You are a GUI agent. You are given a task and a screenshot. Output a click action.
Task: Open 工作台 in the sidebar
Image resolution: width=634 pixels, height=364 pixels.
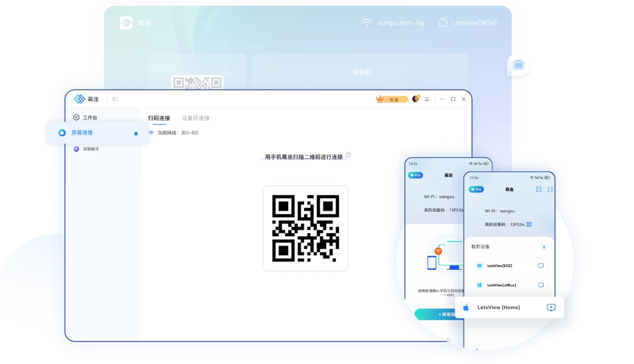pos(86,117)
